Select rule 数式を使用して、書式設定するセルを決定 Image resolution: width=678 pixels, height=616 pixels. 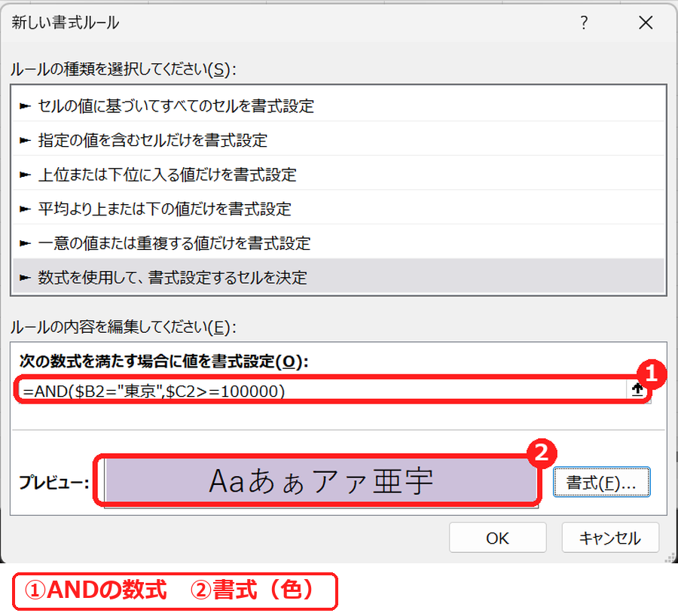[x=338, y=277]
